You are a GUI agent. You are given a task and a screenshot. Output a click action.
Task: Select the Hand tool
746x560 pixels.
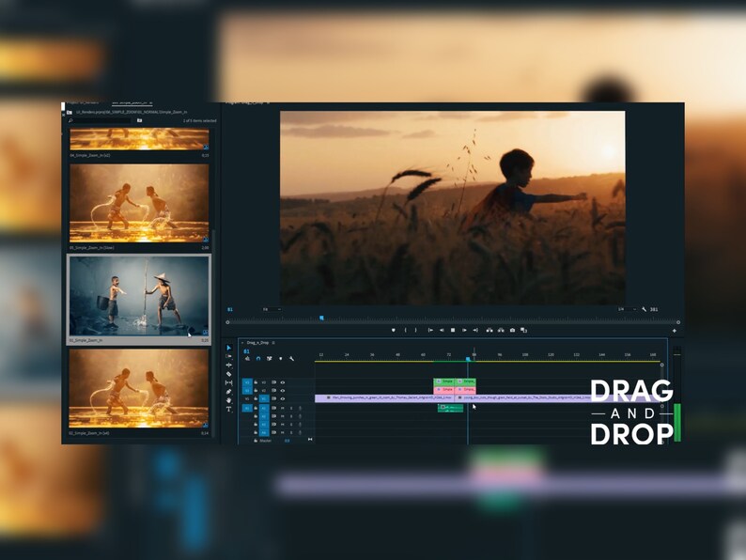tap(229, 400)
